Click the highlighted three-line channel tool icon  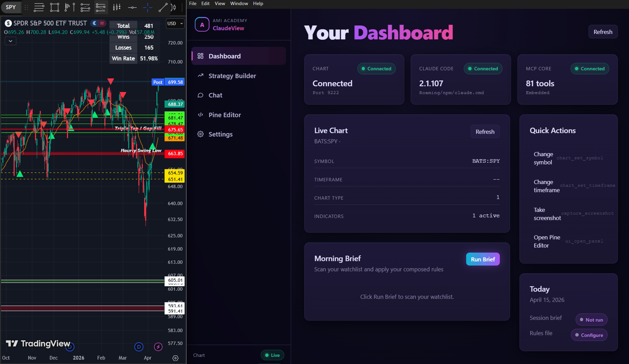point(101,7)
